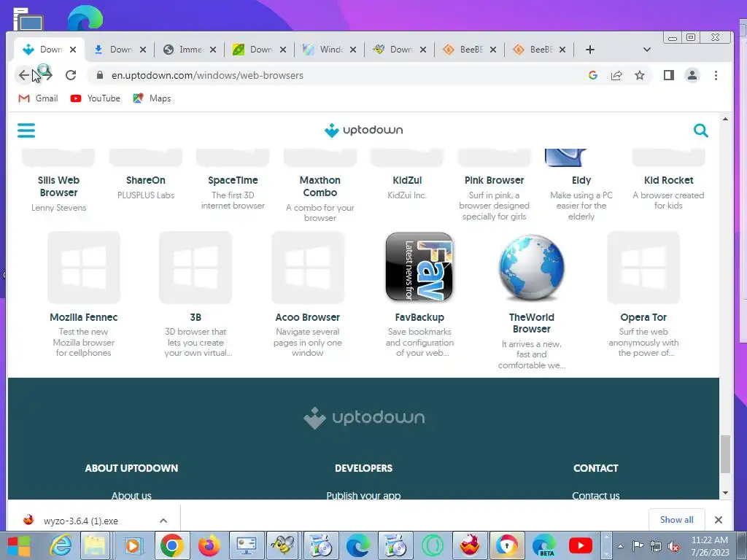Open the Uptodown hamburger menu
747x560 pixels.
(x=26, y=130)
